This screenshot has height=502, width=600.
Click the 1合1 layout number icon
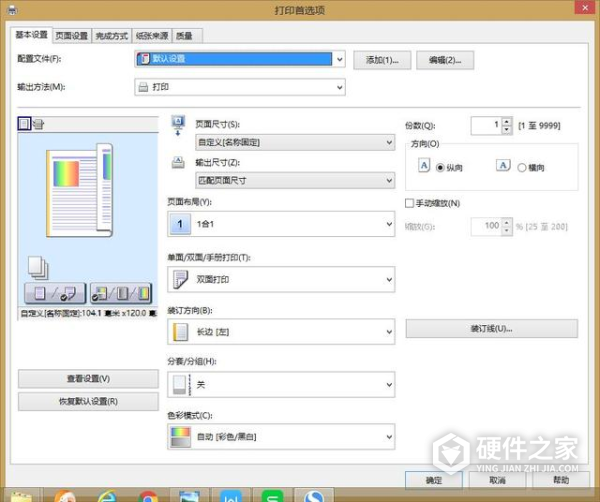click(180, 224)
